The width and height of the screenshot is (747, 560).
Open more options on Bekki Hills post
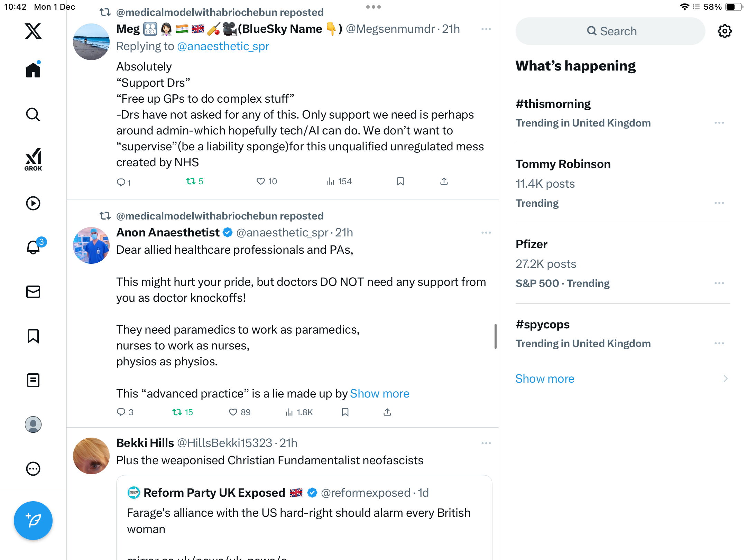click(x=486, y=443)
